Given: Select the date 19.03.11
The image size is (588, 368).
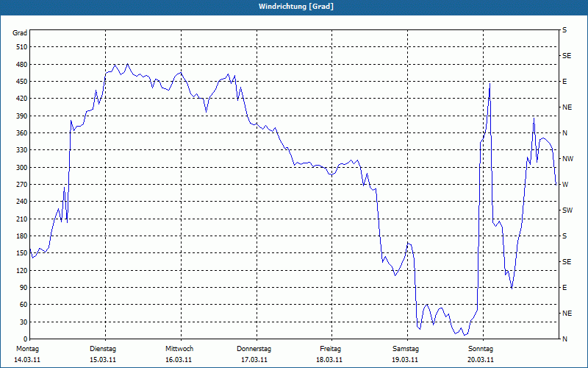Looking at the screenshot, I should [405, 360].
